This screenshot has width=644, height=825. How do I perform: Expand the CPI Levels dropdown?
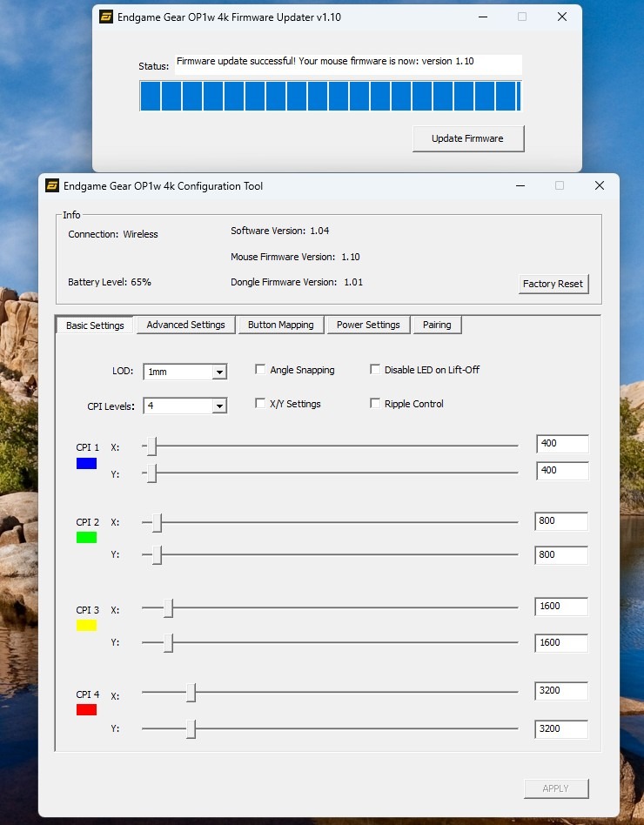tap(185, 406)
